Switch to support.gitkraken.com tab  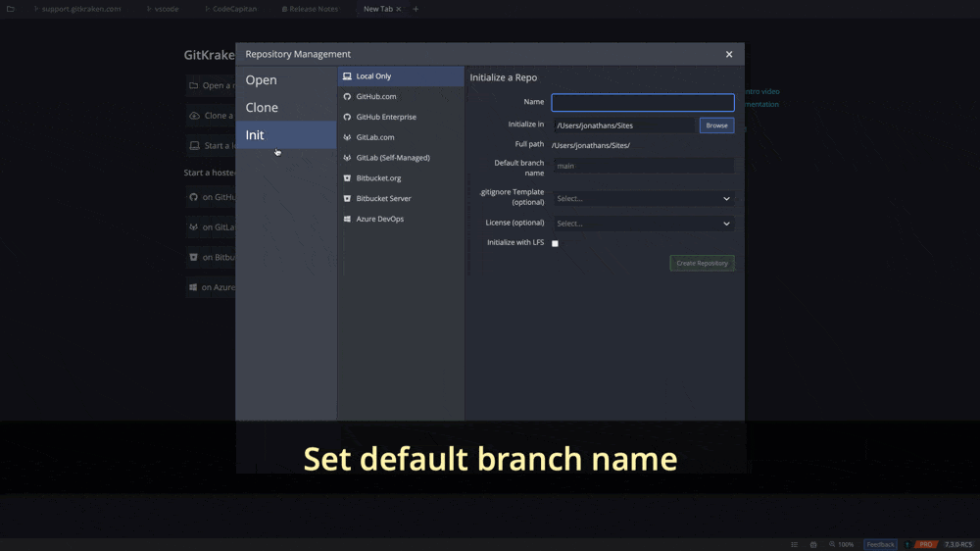(x=77, y=9)
